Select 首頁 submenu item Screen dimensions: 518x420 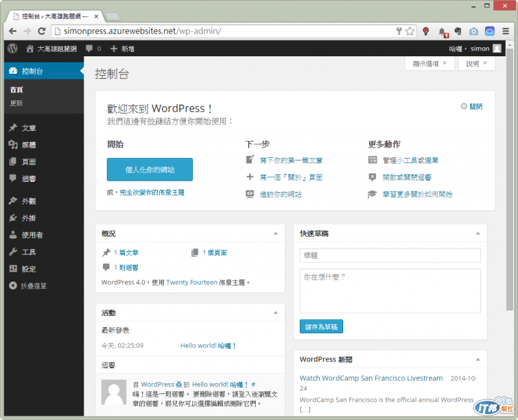pyautogui.click(x=17, y=89)
